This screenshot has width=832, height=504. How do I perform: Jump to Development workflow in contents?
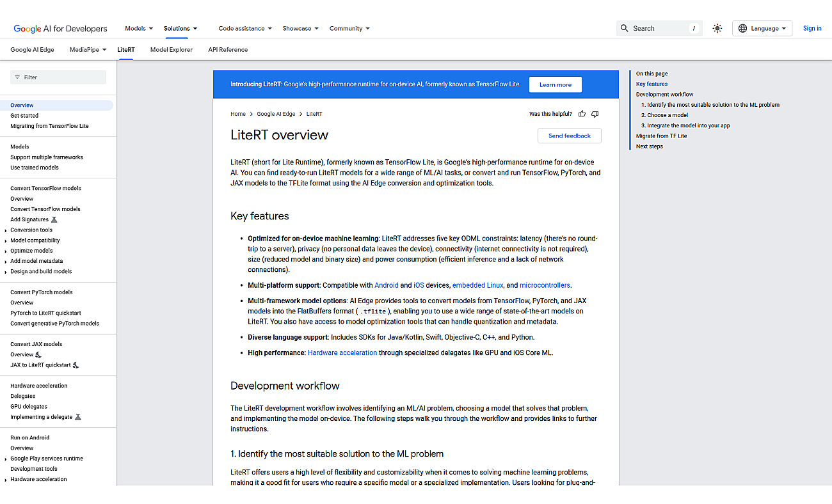[664, 95]
